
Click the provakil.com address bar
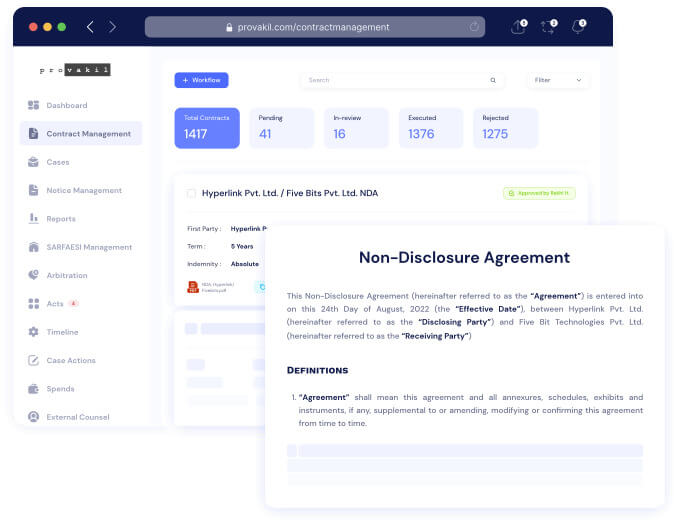(315, 27)
